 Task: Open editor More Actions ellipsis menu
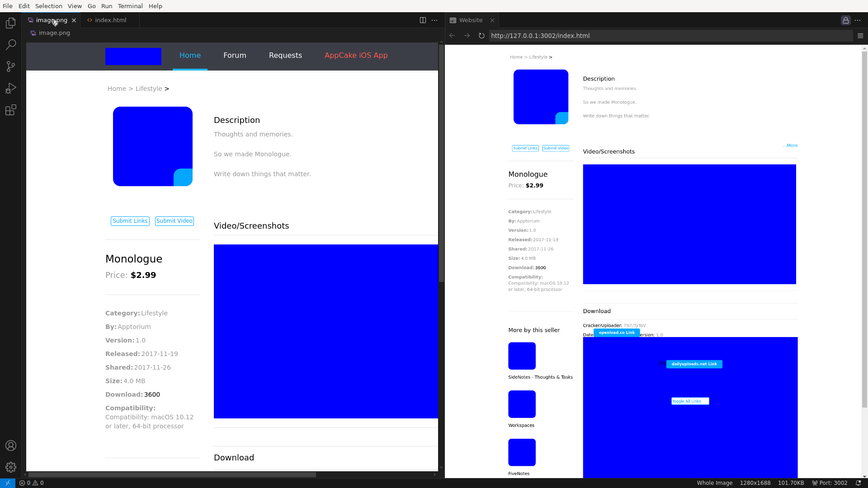point(434,20)
